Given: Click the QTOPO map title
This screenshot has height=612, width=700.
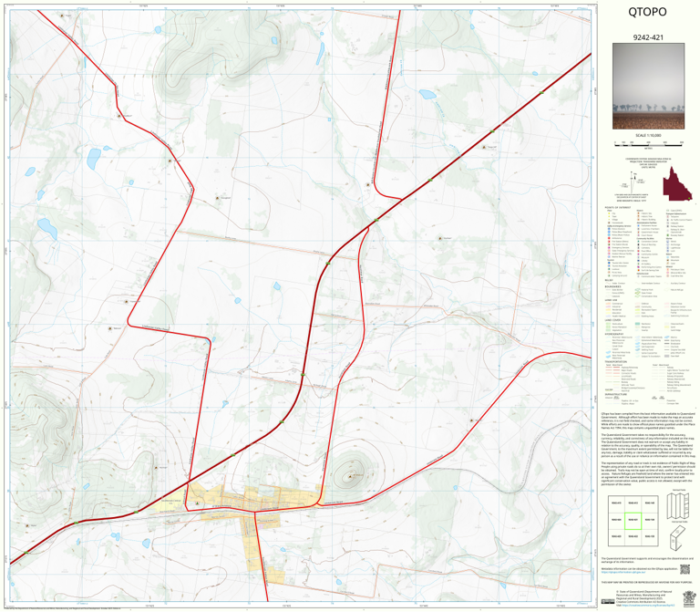Looking at the screenshot, I should (647, 12).
